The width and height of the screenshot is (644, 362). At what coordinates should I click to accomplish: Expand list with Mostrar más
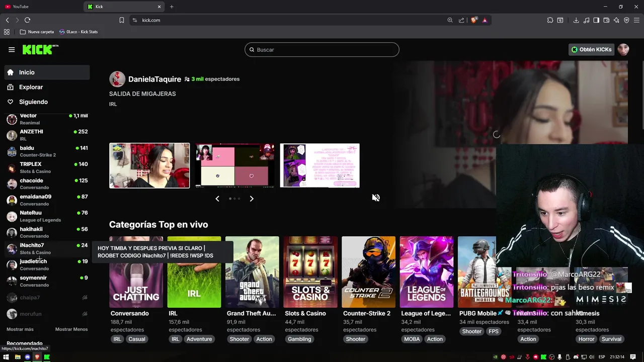click(x=20, y=329)
